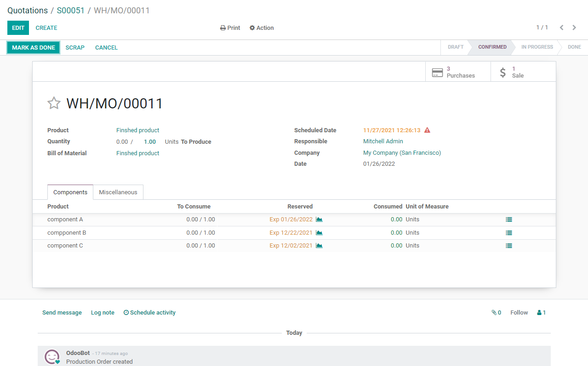Switch to the Miscellaneous tab
This screenshot has height=366, width=588.
118,192
